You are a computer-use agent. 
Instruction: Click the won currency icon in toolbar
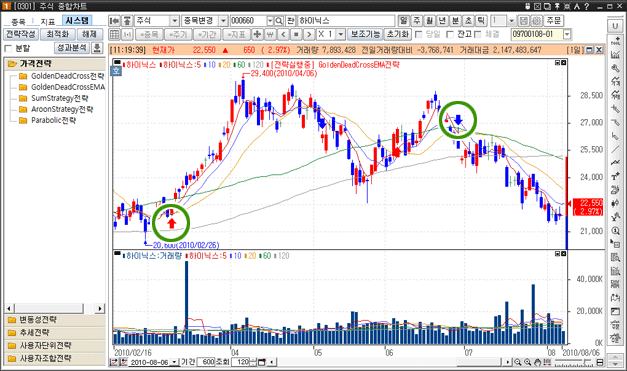[270, 34]
